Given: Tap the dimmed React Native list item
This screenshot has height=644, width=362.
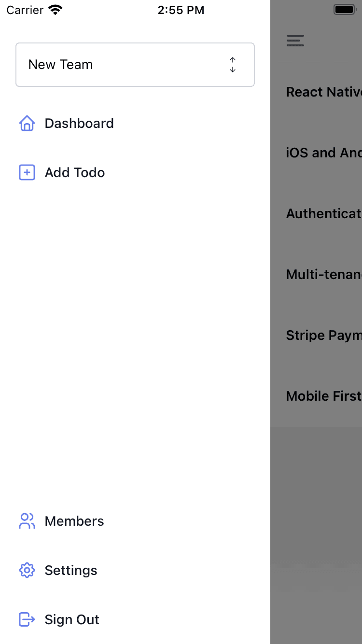Looking at the screenshot, I should (x=323, y=92).
